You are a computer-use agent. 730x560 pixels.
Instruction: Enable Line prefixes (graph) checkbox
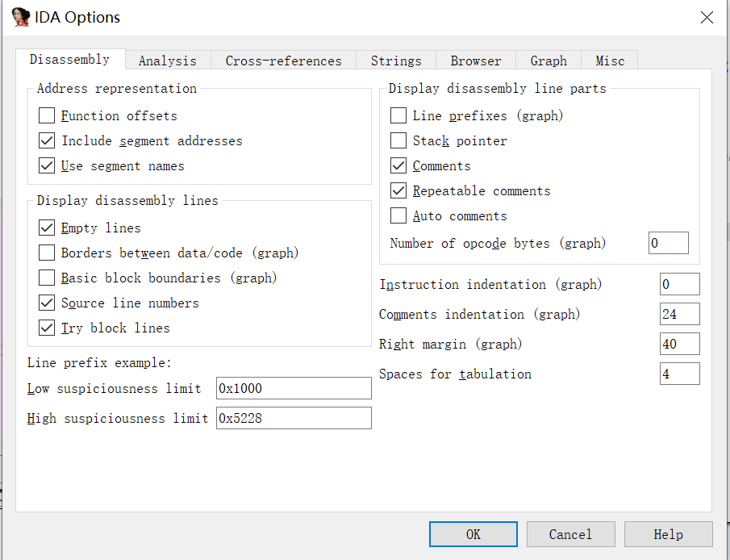click(398, 115)
